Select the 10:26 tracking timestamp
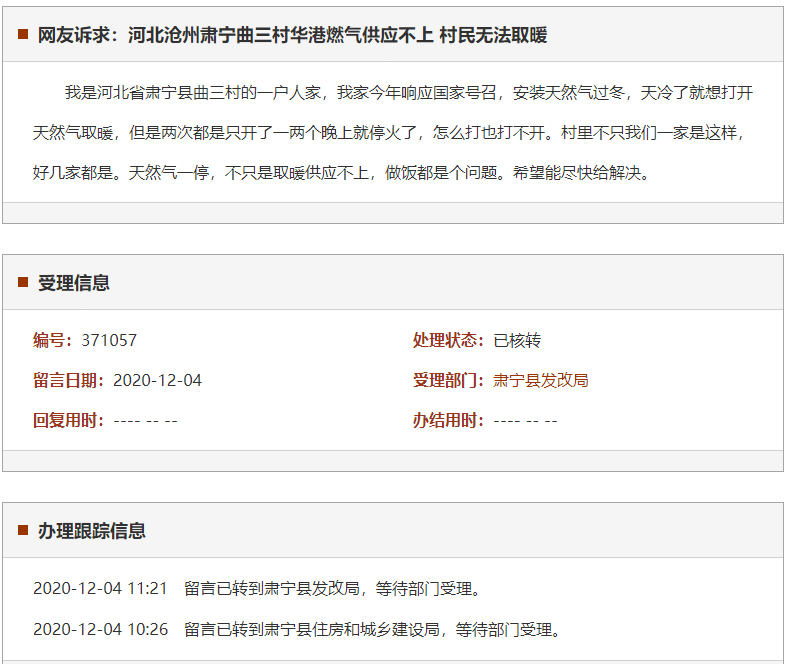 pyautogui.click(x=100, y=629)
